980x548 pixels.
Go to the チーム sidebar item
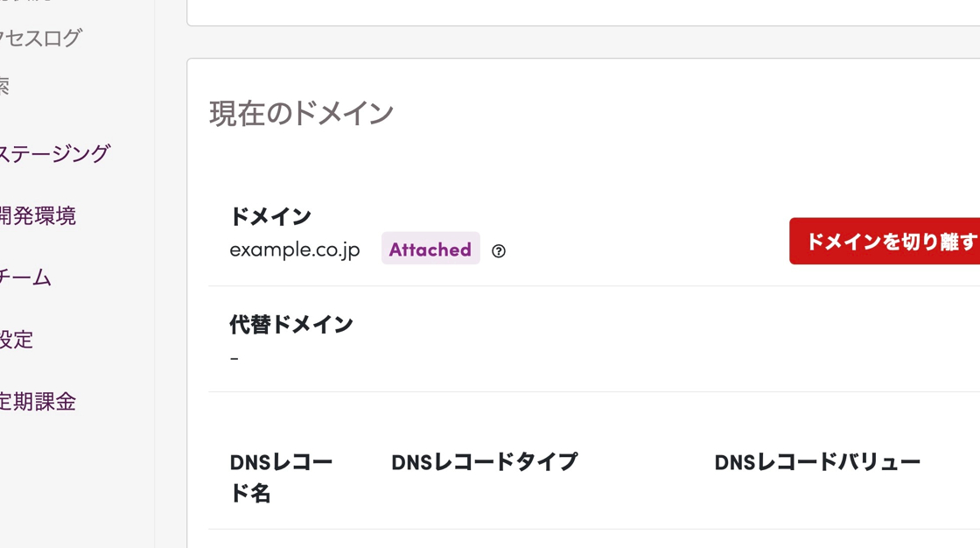coord(25,278)
